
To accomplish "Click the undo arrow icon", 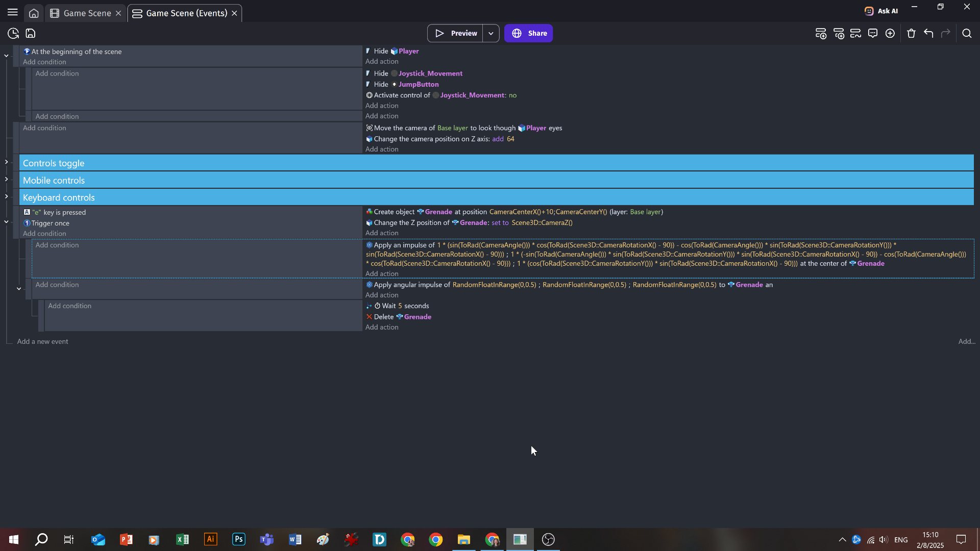I will pos(928,34).
